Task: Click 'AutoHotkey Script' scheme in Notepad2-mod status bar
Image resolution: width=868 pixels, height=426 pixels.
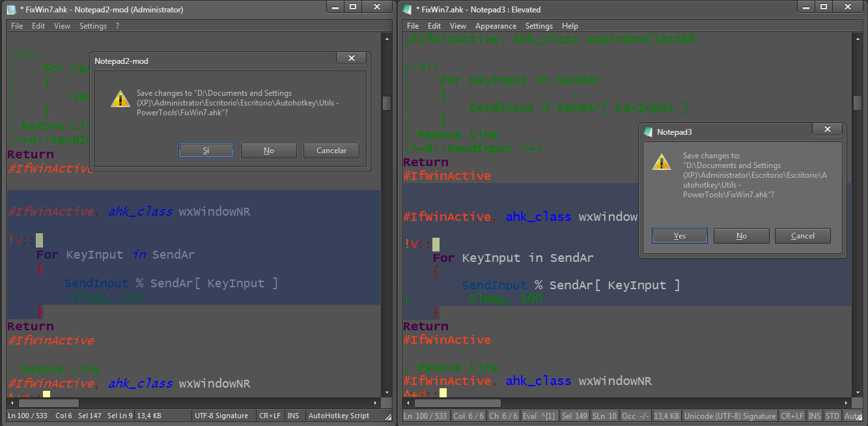Action: point(339,416)
